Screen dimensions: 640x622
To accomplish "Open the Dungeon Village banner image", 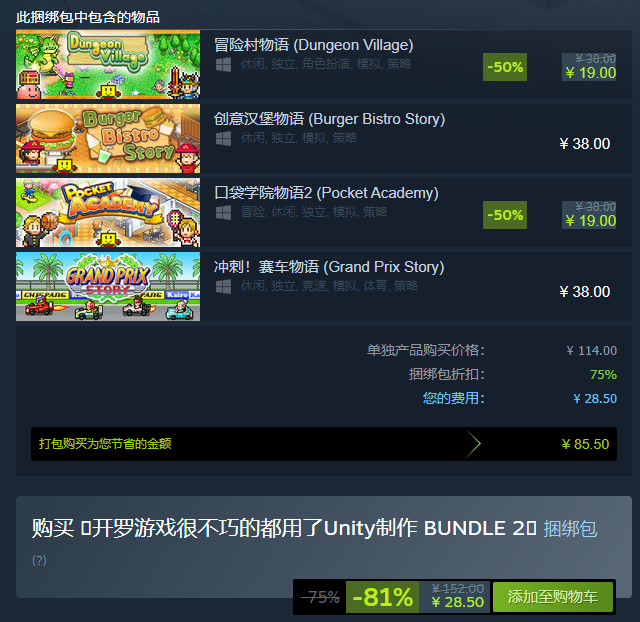I will pyautogui.click(x=108, y=64).
